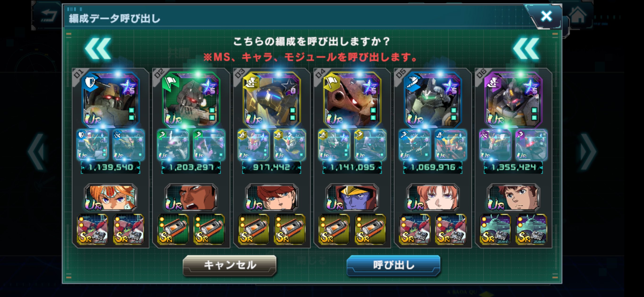This screenshot has width=644, height=297.
Task: Click the home icon top-right
Action: pos(578,15)
